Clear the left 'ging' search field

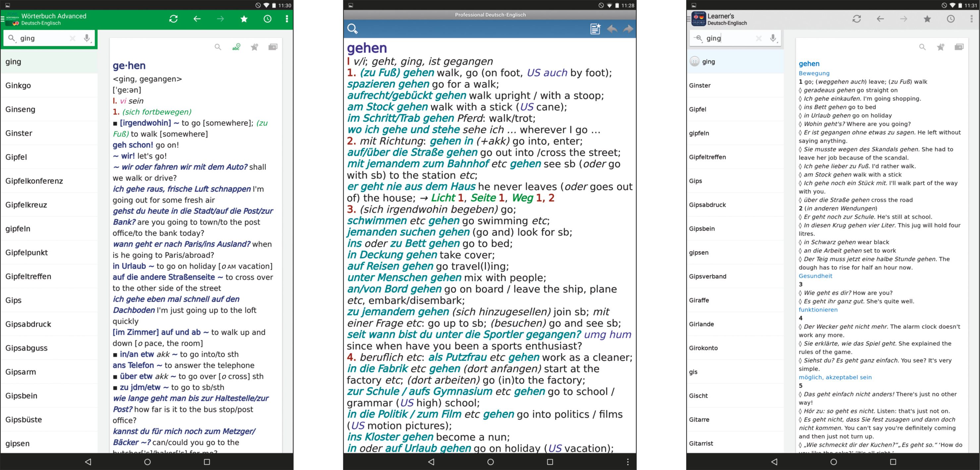tap(72, 38)
